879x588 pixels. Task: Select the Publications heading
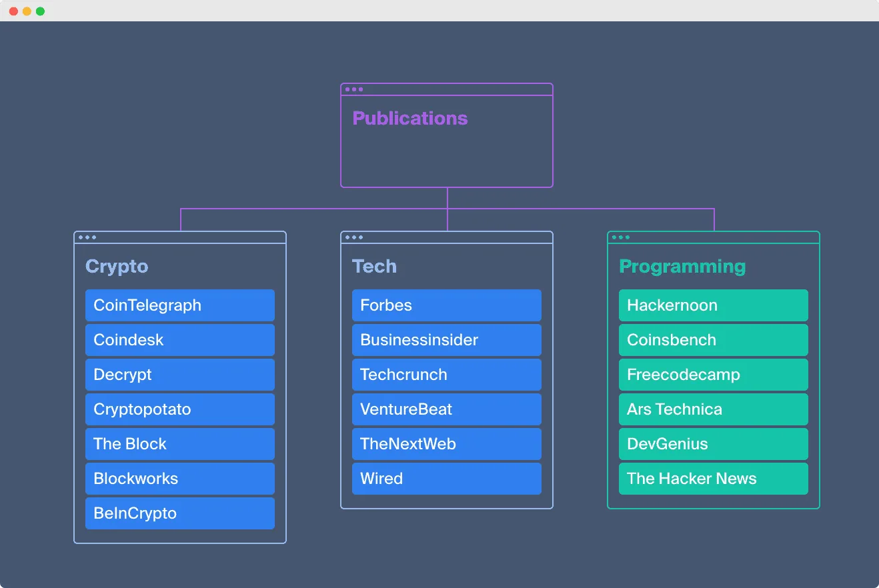409,119
